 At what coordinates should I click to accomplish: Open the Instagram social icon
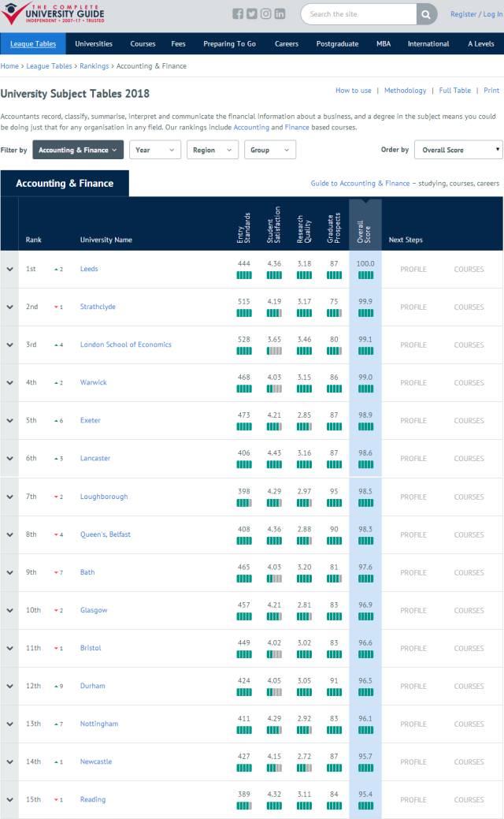(265, 14)
